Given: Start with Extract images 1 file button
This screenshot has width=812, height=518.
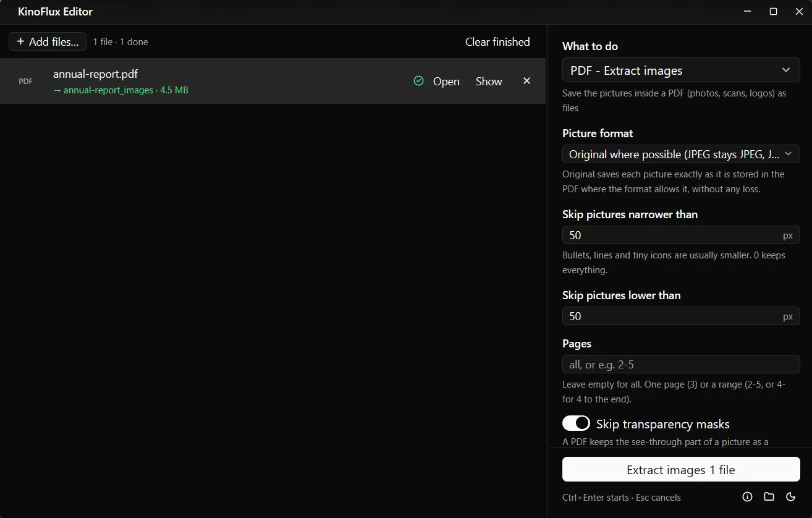Looking at the screenshot, I should (x=681, y=469).
